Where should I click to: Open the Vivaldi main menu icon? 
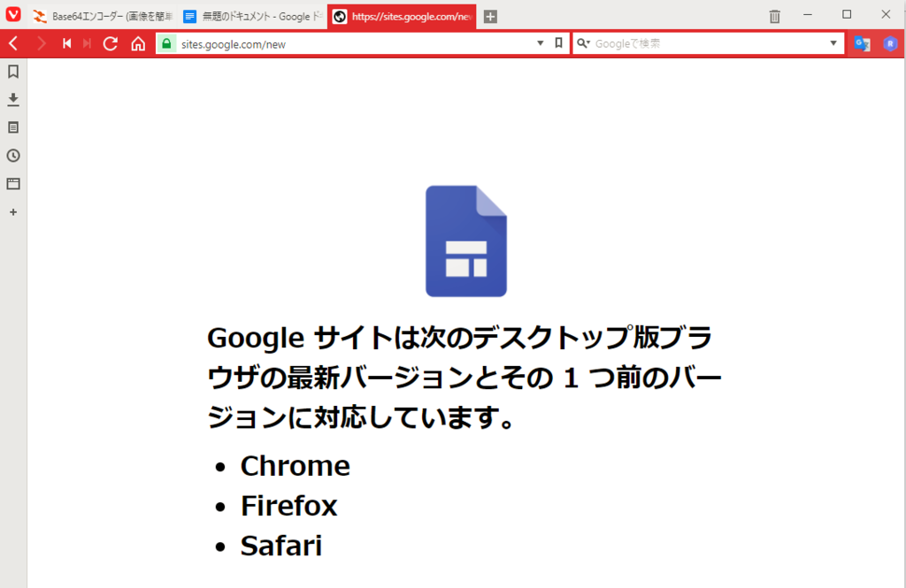(13, 14)
